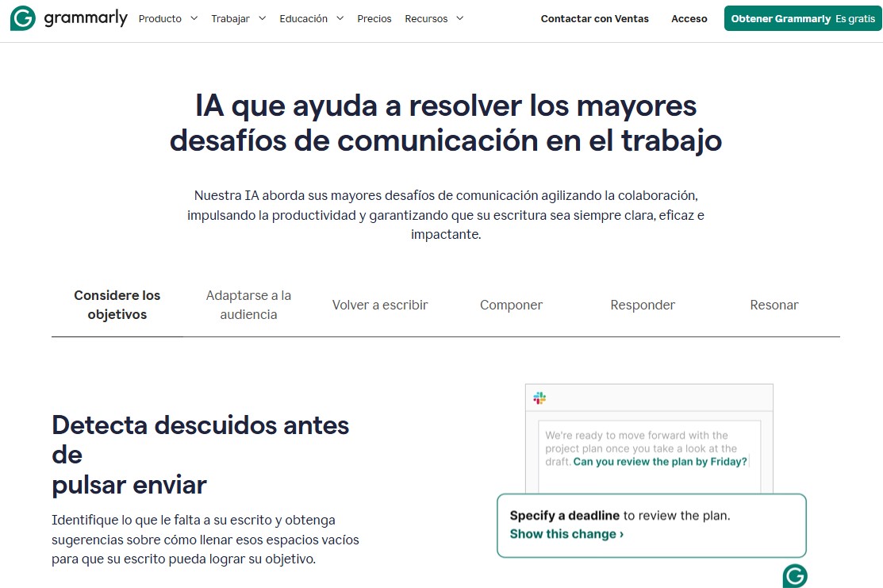Click the Acceso login link
Screen dimensions: 883x588
point(689,18)
